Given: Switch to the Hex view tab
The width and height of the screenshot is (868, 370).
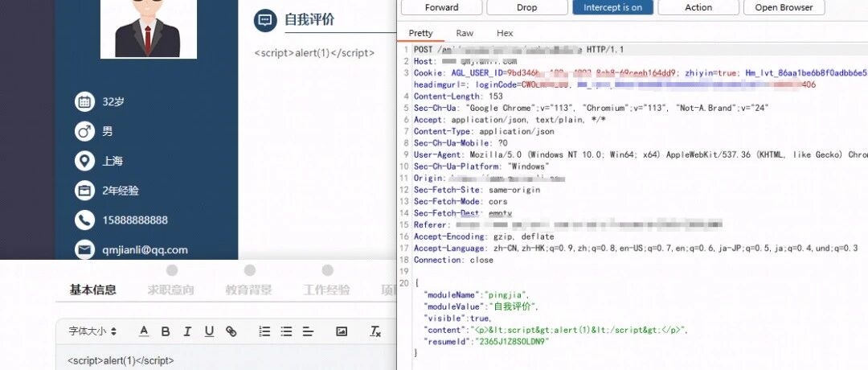Looking at the screenshot, I should click(x=505, y=33).
